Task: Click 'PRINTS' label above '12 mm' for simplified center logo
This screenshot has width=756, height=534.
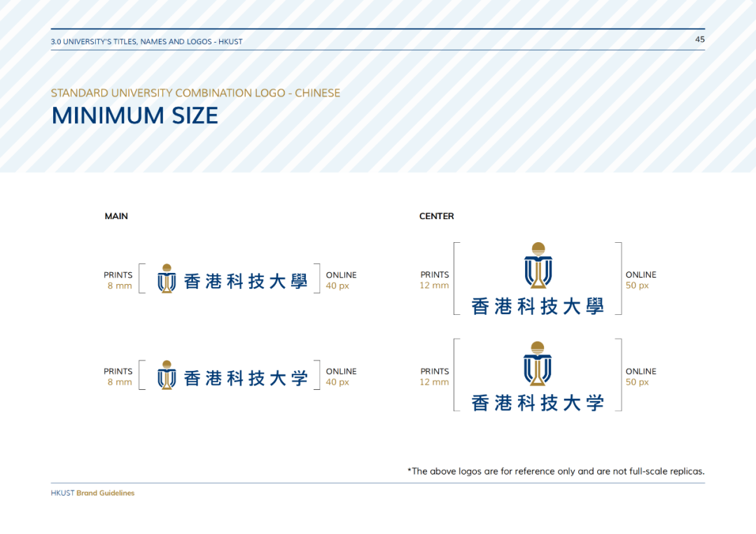Action: tap(435, 372)
